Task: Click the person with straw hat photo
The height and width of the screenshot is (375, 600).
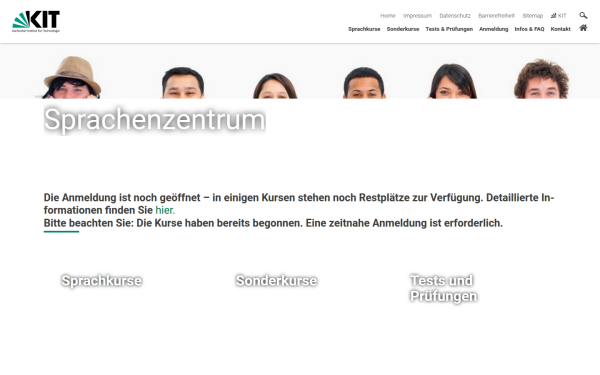Action: [x=72, y=78]
